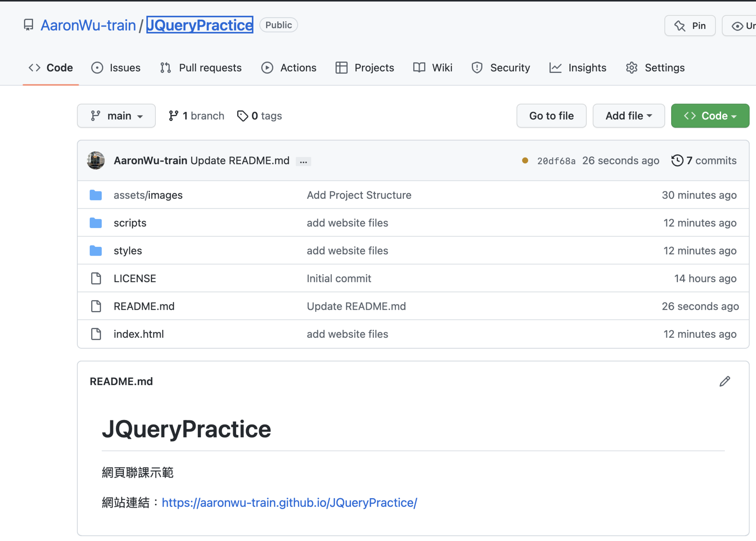Click the file icon for LICENSE
Image resolution: width=756 pixels, height=541 pixels.
point(96,278)
